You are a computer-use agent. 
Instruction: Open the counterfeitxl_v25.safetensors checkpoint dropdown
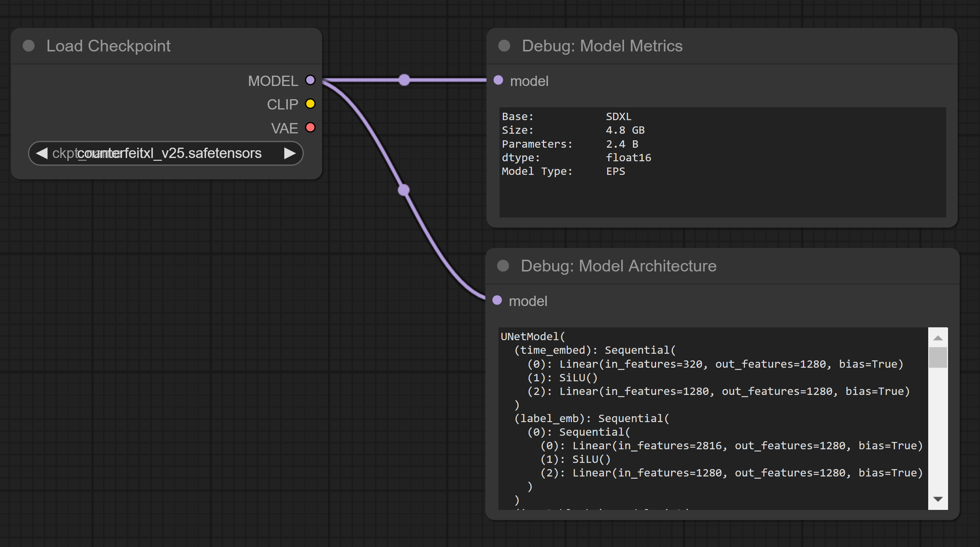coord(167,153)
